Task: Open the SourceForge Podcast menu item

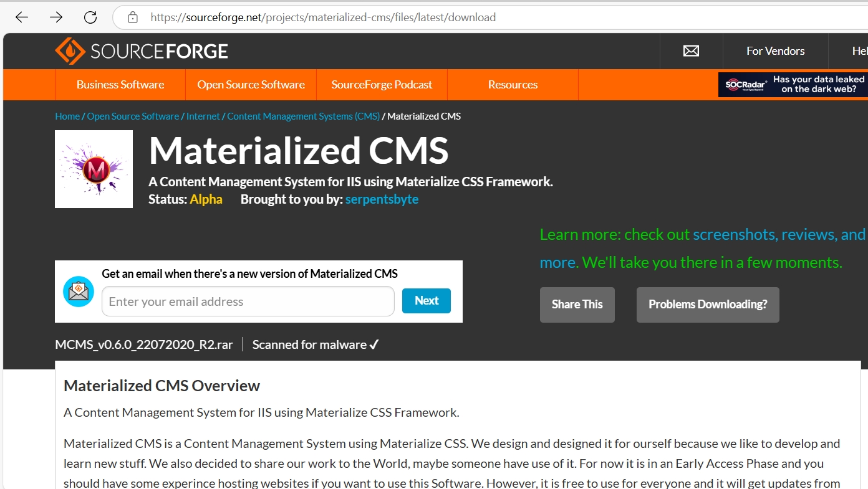Action: coord(382,85)
